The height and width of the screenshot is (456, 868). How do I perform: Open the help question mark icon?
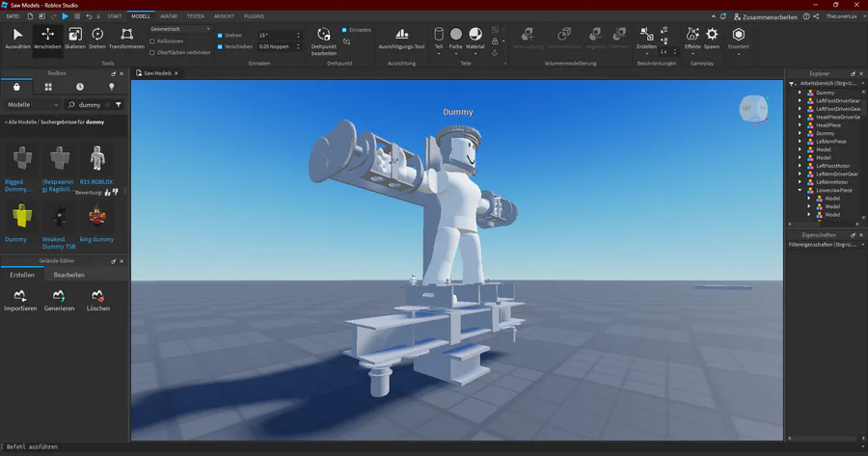[806, 16]
